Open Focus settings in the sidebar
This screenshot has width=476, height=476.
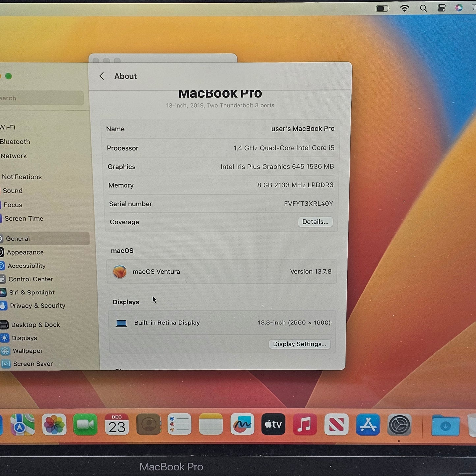(13, 205)
